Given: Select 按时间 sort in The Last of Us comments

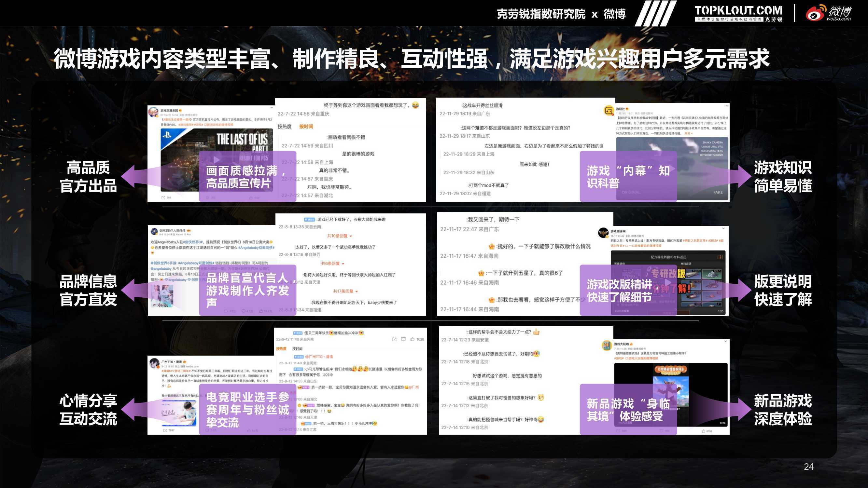Looking at the screenshot, I should coord(306,126).
